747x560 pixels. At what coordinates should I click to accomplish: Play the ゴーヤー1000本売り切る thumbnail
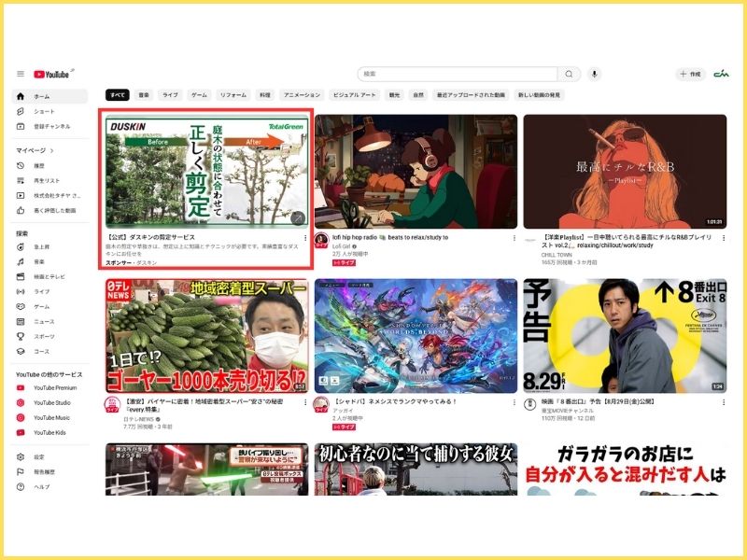pos(206,336)
